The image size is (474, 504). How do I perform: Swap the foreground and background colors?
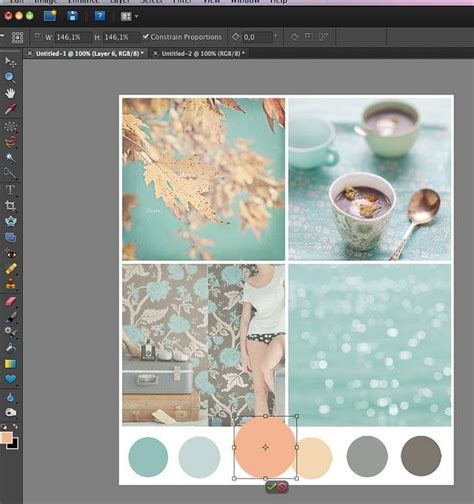pos(15,426)
